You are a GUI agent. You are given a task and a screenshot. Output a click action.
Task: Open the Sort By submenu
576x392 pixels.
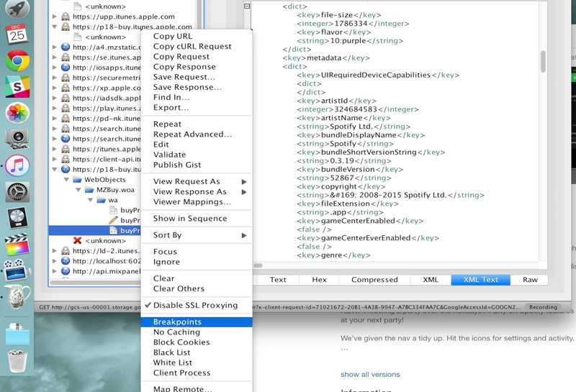click(x=196, y=235)
